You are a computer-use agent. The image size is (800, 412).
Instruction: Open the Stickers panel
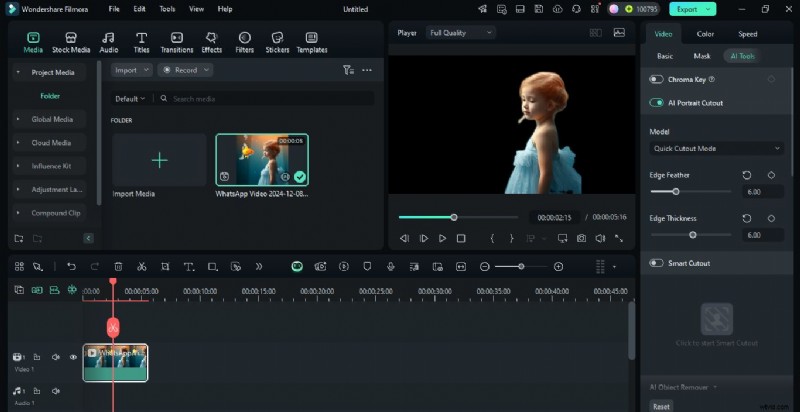276,42
